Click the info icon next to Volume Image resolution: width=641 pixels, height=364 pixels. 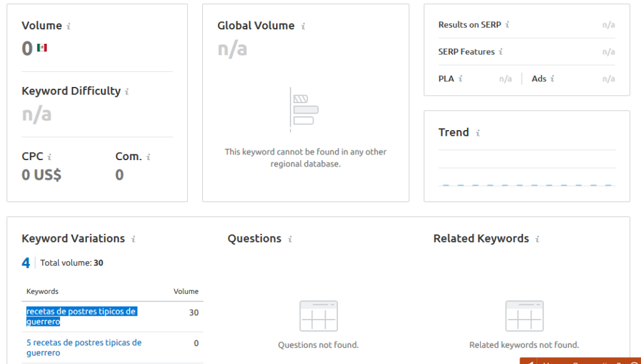68,26
